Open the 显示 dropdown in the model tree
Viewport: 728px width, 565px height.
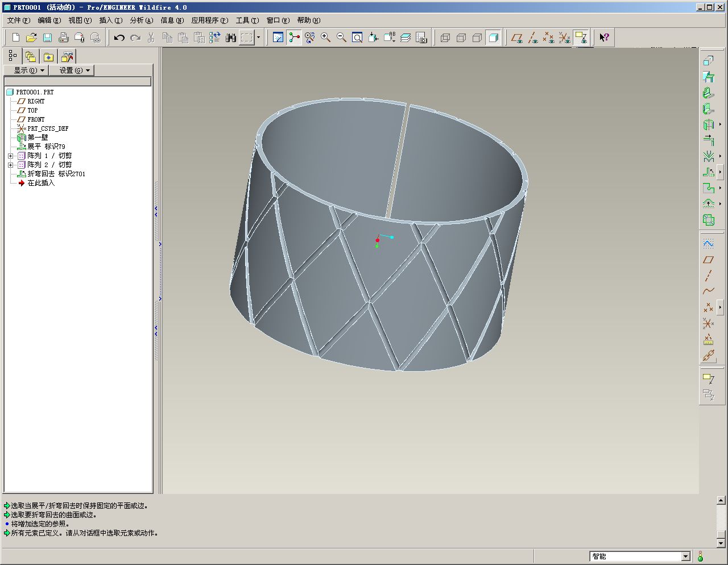tap(26, 70)
